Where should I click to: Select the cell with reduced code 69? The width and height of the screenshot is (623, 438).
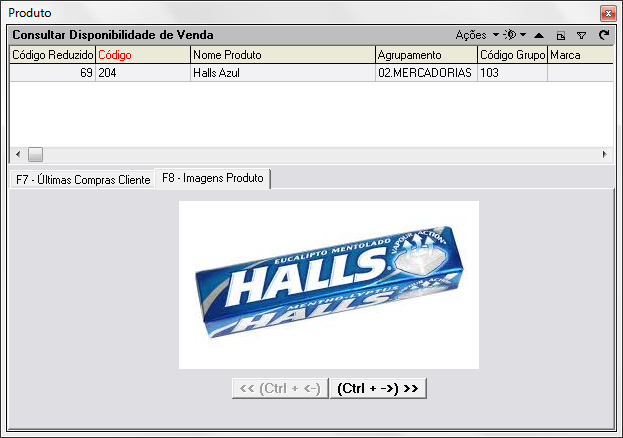pyautogui.click(x=52, y=73)
